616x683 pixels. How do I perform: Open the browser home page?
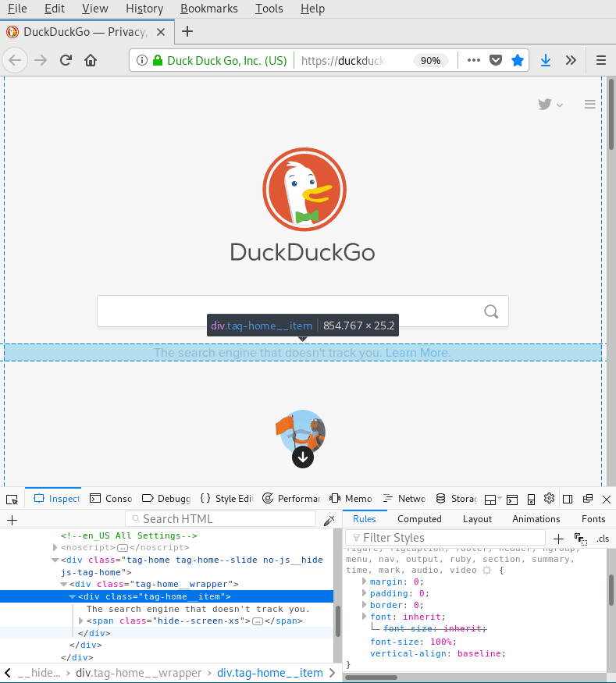coord(91,60)
